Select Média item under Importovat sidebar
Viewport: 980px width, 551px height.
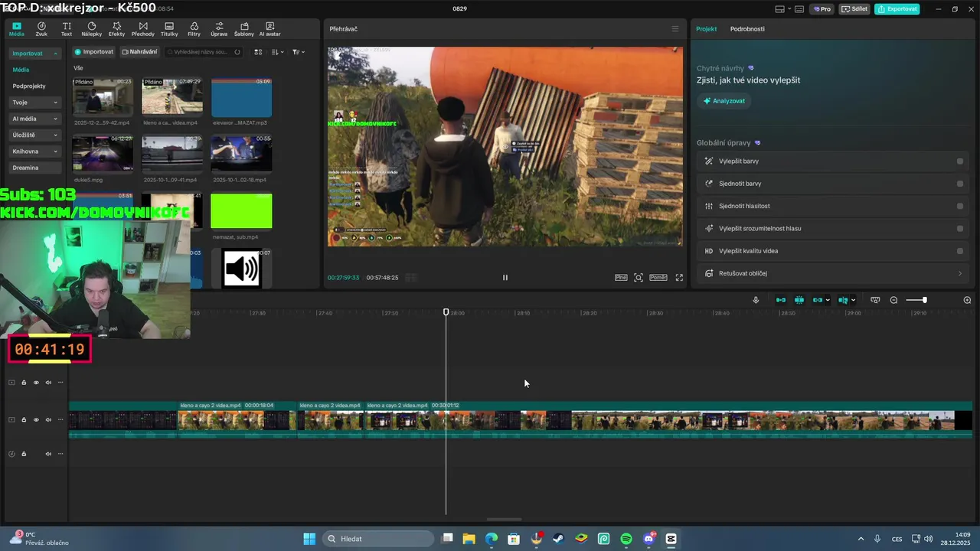[x=21, y=70]
